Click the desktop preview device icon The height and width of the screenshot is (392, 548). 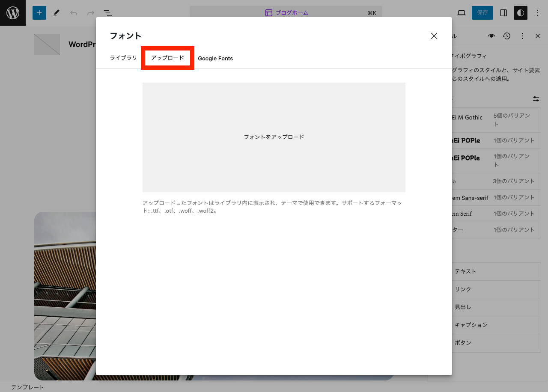(x=462, y=13)
